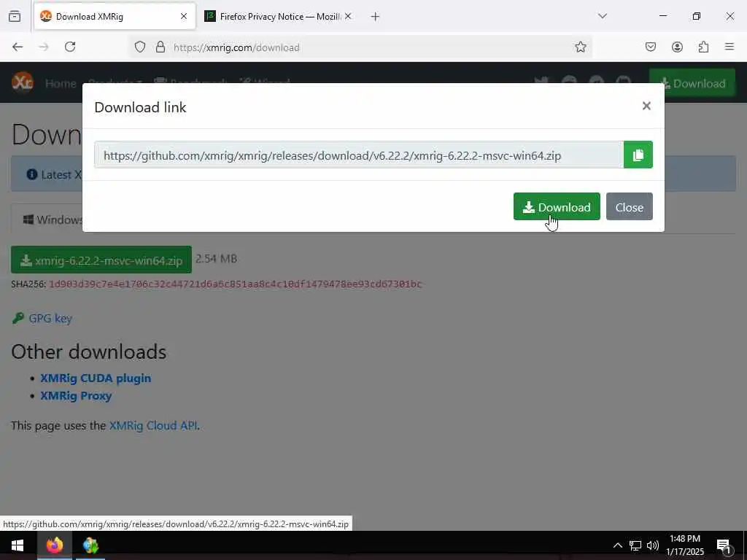Click the XMRig logo in the navbar
747x560 pixels.
click(x=23, y=82)
